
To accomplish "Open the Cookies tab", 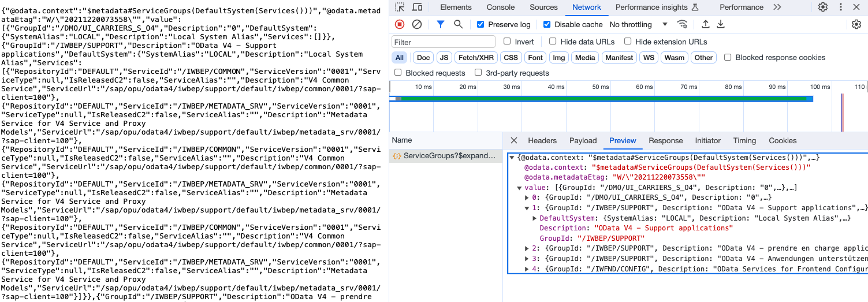I will coord(783,140).
